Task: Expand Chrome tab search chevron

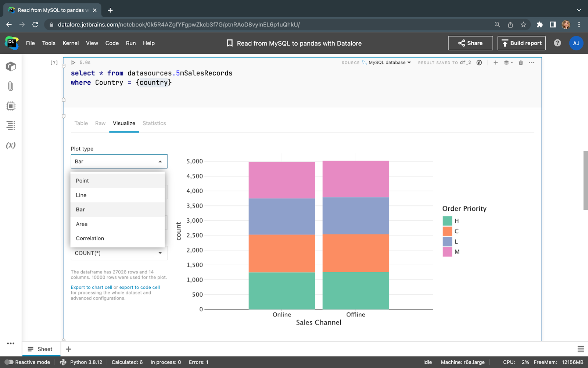Action: click(579, 10)
